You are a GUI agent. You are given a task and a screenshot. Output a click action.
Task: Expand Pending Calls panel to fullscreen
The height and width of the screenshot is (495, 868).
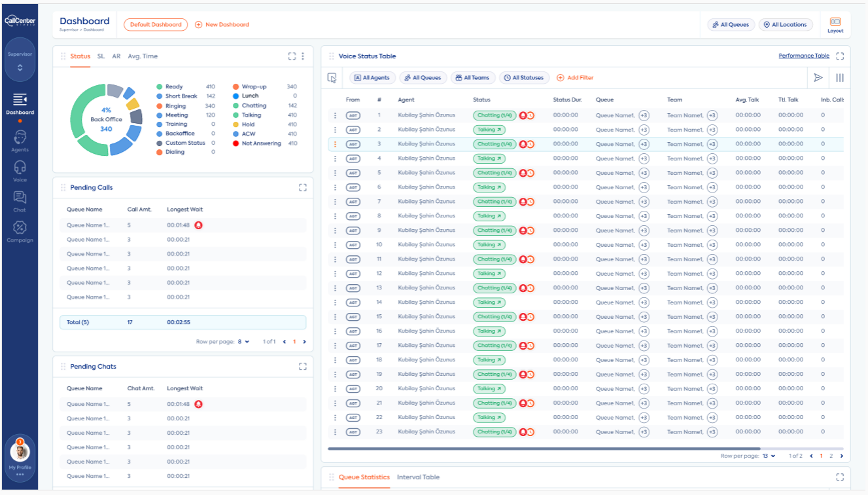coord(302,188)
